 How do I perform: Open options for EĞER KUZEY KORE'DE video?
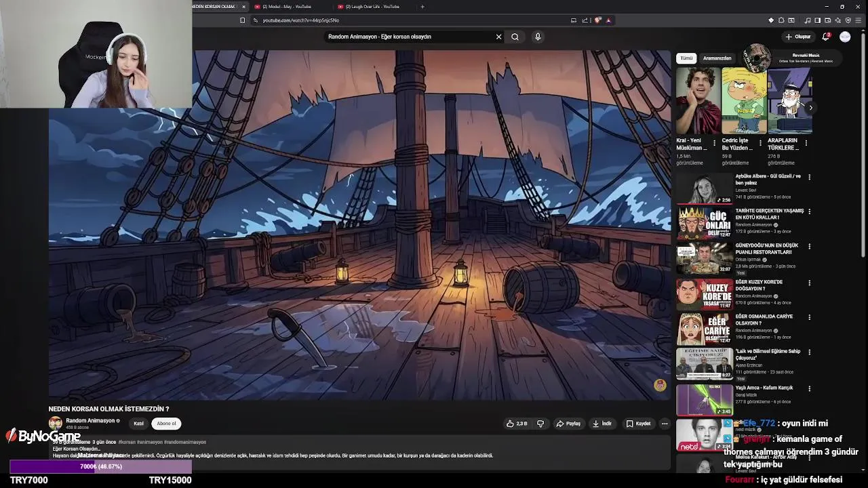coord(809,283)
